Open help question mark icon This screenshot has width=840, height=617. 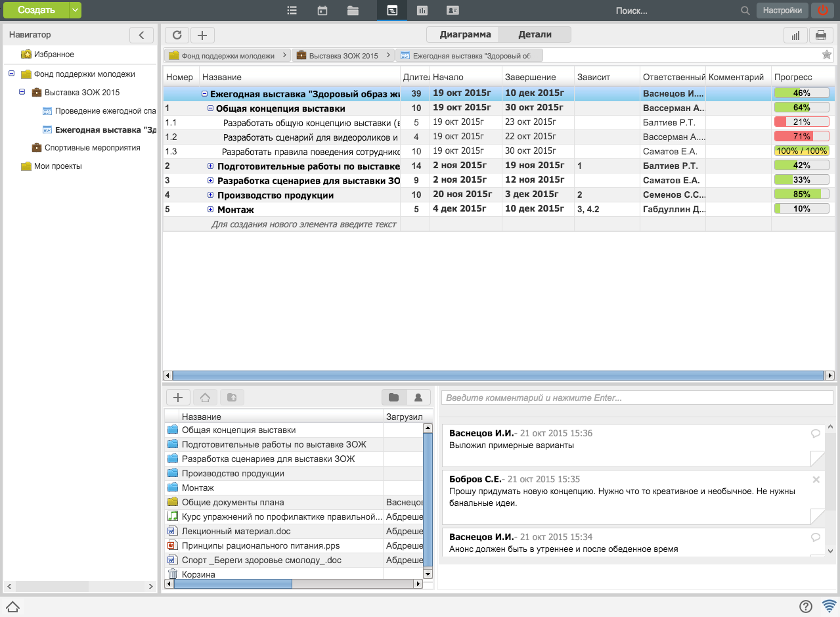point(806,606)
